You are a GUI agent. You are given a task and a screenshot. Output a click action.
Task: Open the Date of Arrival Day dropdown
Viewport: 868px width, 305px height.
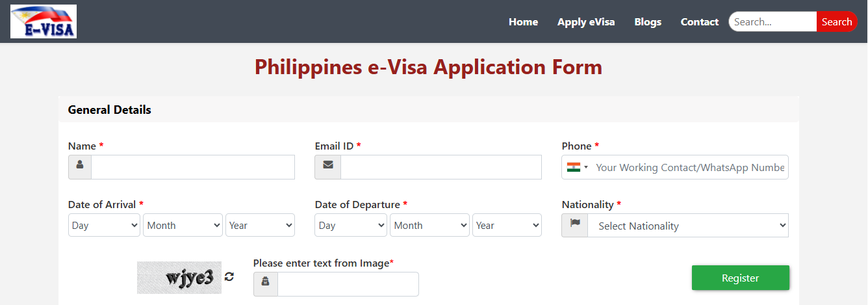click(x=104, y=226)
